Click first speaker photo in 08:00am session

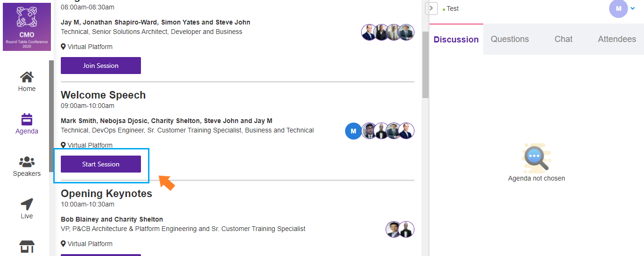[369, 32]
